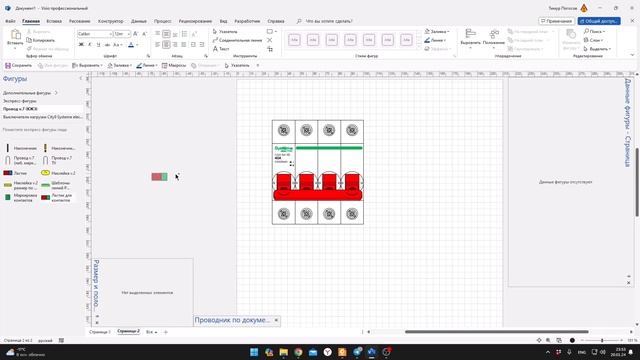This screenshot has height=360, width=640.
Task: Click the Paste (Вставить) clipboard icon
Action: tap(15, 35)
